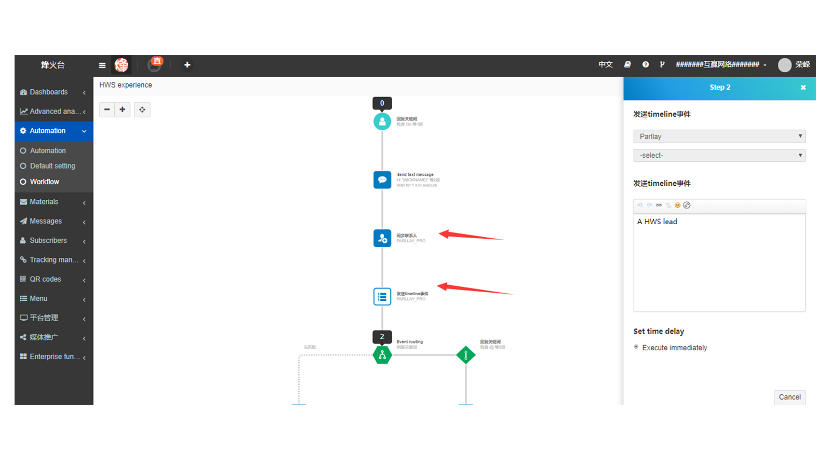Insert emoji in the editor toolbar
The height and width of the screenshot is (468, 832).
pyautogui.click(x=677, y=205)
